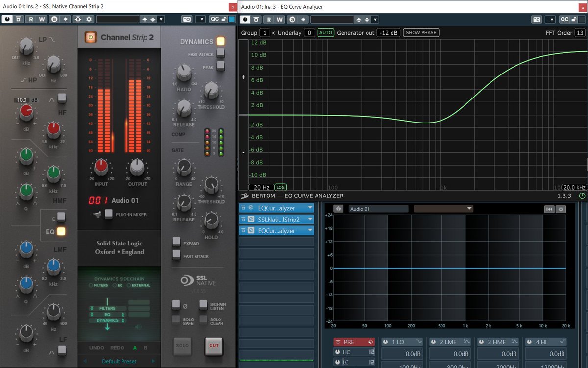
Task: Click the SOLO button on SSL strip
Action: click(182, 345)
